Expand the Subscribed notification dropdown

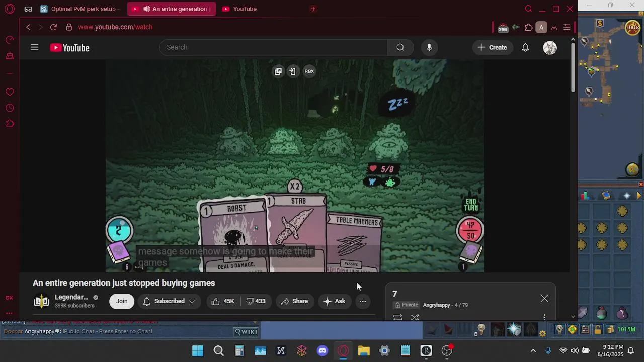point(169,301)
